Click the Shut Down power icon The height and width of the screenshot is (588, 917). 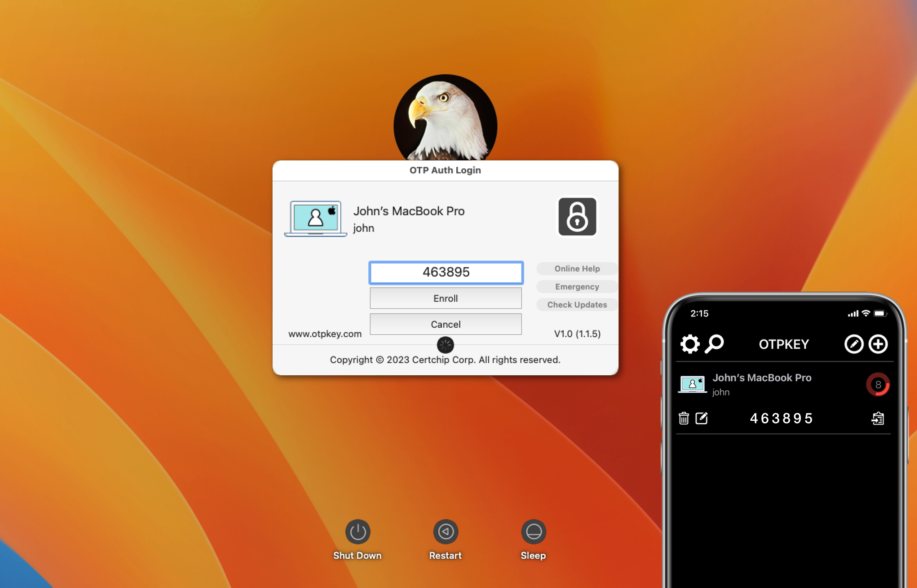click(358, 531)
